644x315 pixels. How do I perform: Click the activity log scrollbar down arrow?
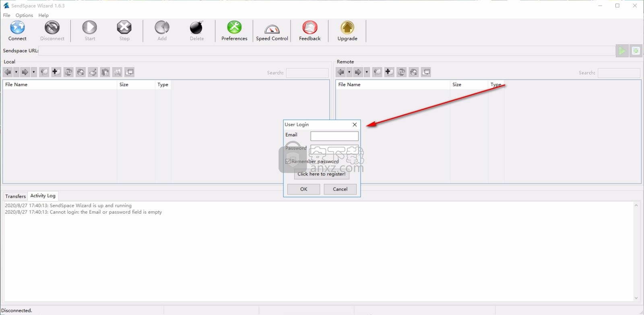636,298
